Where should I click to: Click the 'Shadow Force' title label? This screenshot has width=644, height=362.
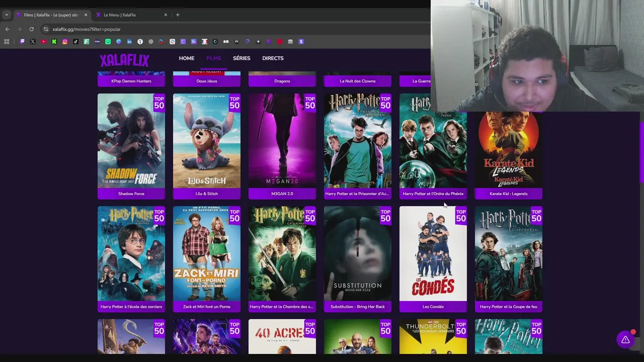131,194
